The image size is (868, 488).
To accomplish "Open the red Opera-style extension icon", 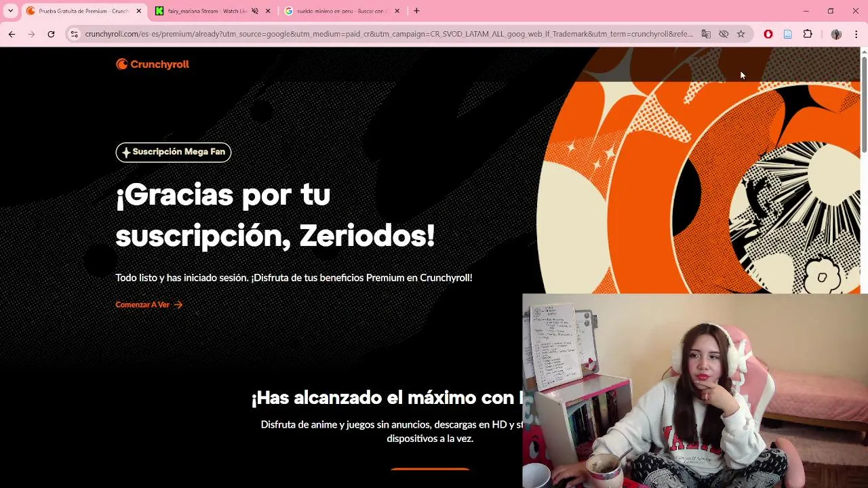I will click(768, 34).
